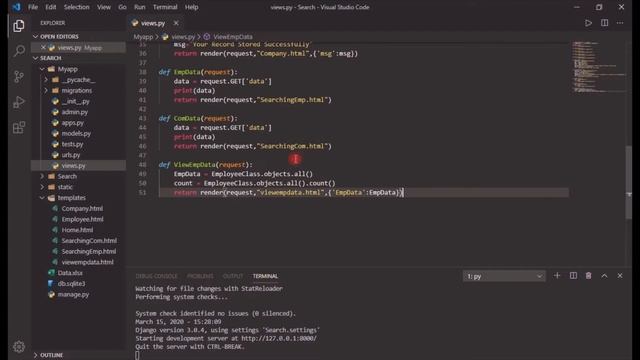Image resolution: width=640 pixels, height=360 pixels.
Task: Switch to the Debug Console tab
Action: coord(156,276)
